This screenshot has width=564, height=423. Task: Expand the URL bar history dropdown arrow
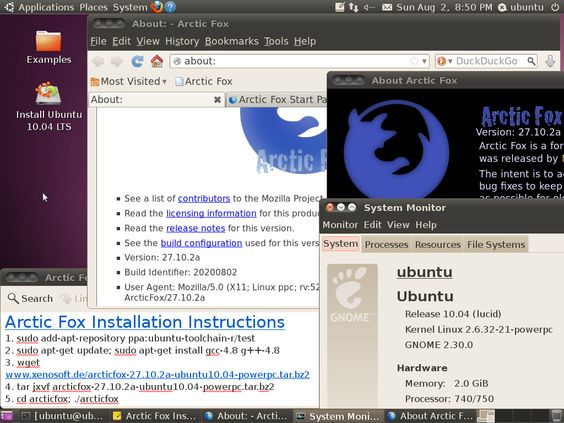click(424, 61)
